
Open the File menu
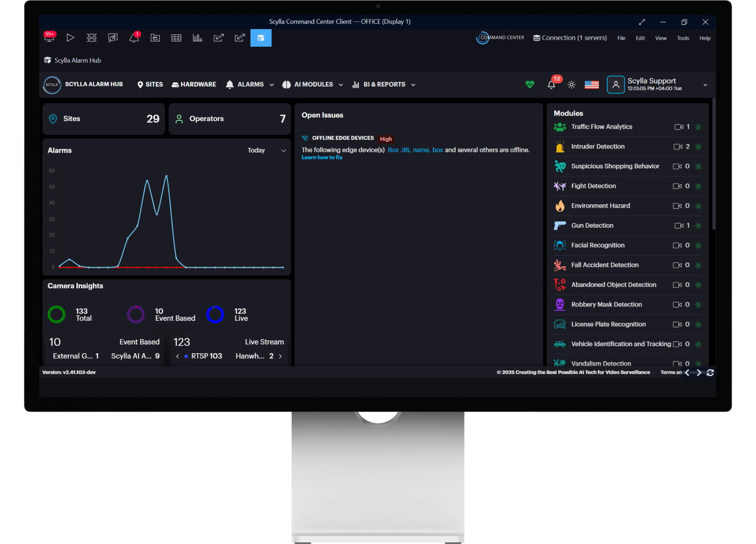click(x=622, y=38)
